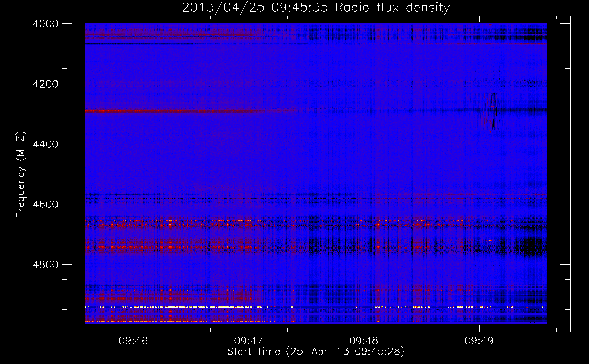The image size is (589, 364).
Task: Click the 09:46 time axis label
Action: 133,341
